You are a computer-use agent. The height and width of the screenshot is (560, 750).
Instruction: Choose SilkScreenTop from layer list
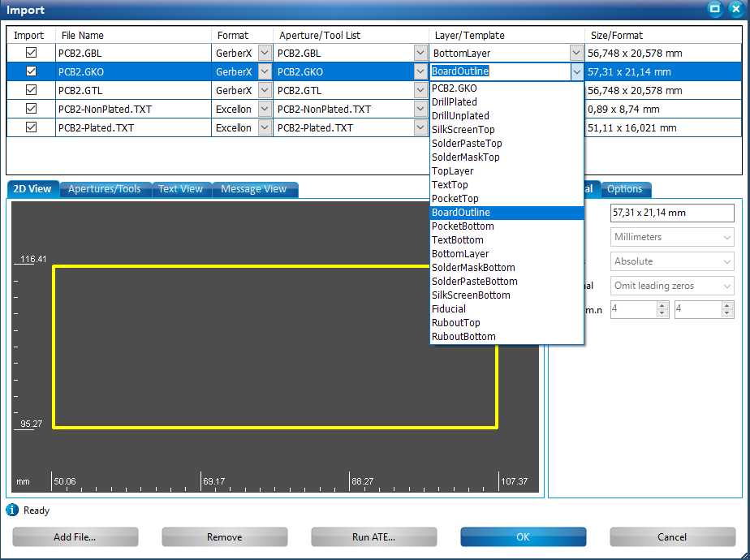[x=463, y=130]
